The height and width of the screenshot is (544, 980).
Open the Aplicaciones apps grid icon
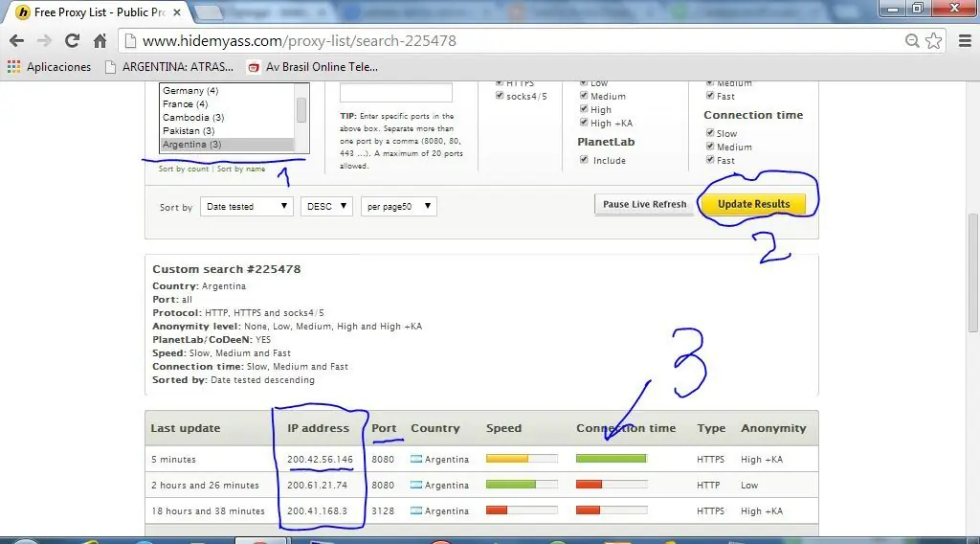pyautogui.click(x=13, y=67)
